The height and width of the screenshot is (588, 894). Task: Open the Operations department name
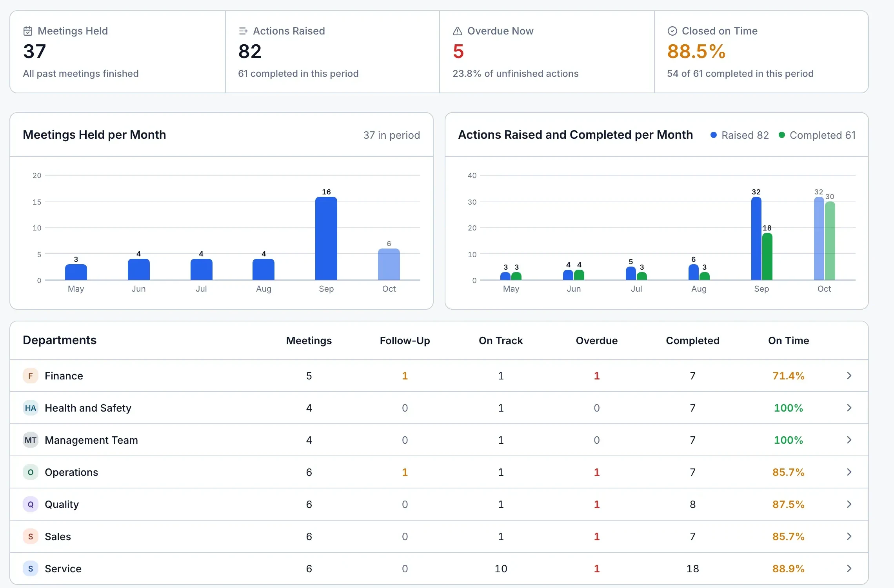pyautogui.click(x=71, y=472)
